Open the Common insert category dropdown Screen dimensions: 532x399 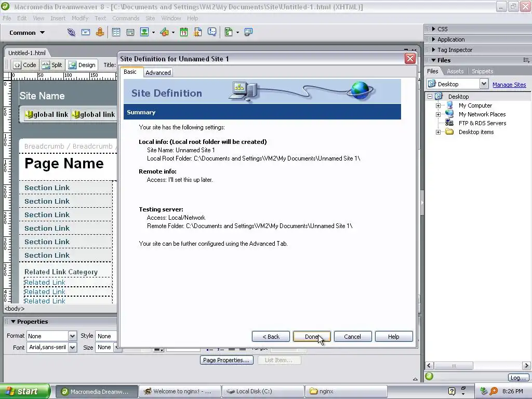(x=27, y=33)
